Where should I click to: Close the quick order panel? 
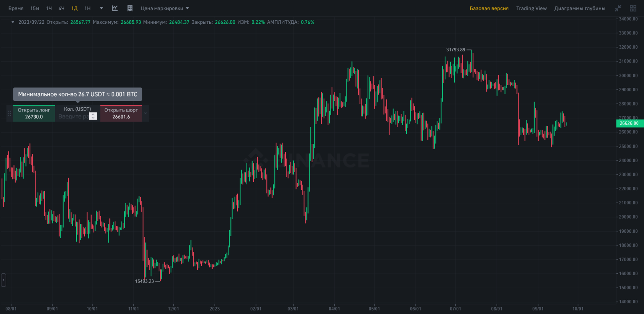(x=146, y=113)
